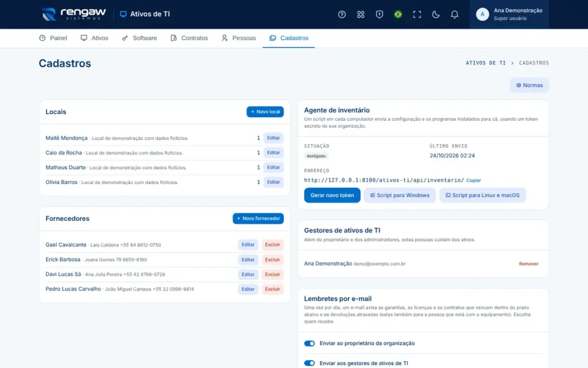This screenshot has height=368, width=588.
Task: Open the help question mark icon
Action: 342,14
